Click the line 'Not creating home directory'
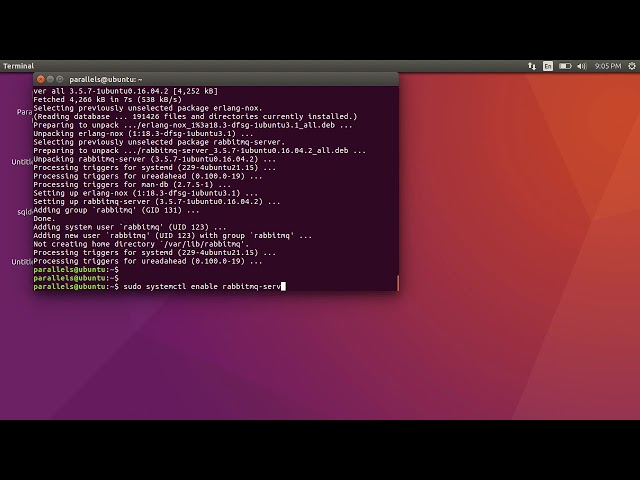 click(141, 244)
